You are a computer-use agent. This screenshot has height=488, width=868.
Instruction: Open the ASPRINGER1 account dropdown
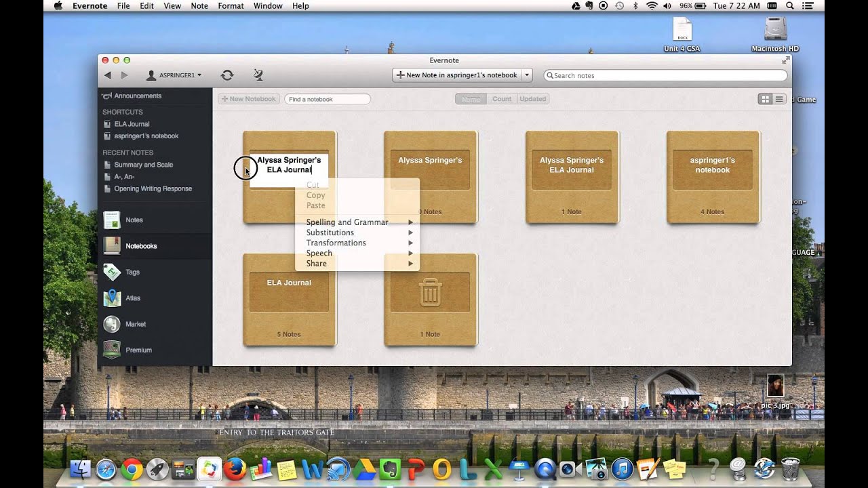point(174,75)
